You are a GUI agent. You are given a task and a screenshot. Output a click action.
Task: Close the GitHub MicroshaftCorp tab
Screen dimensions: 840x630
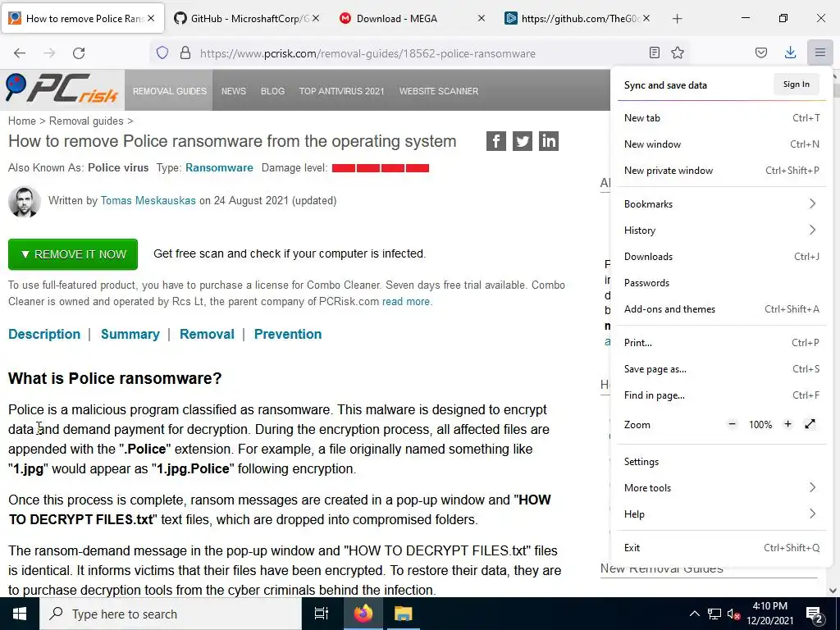coord(316,18)
